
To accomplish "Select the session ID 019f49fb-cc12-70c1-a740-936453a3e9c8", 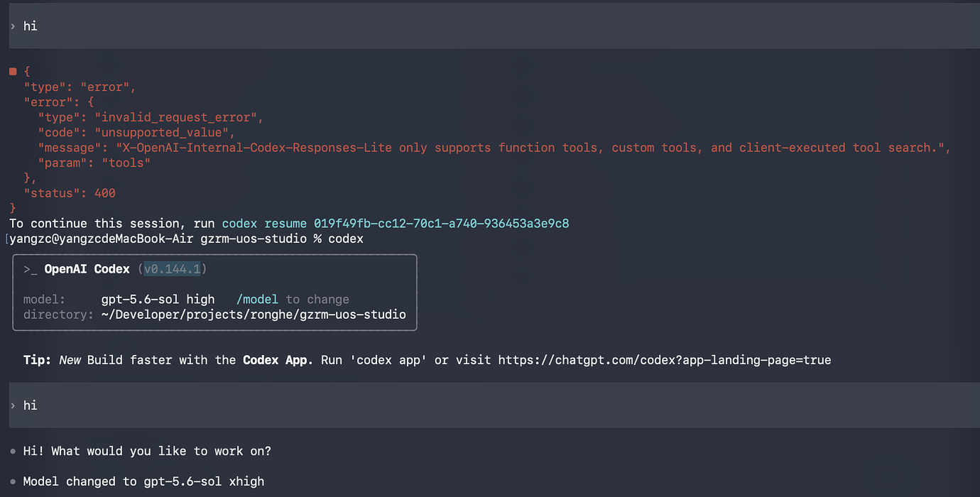I will (442, 224).
